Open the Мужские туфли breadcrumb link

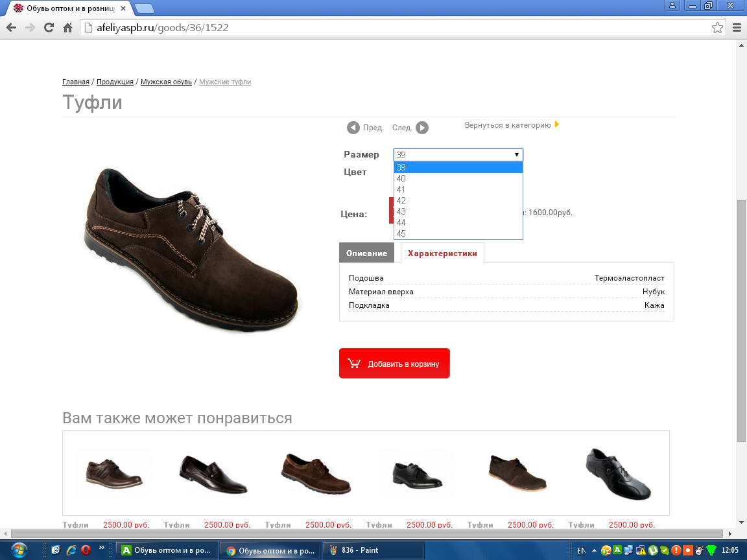(x=225, y=82)
